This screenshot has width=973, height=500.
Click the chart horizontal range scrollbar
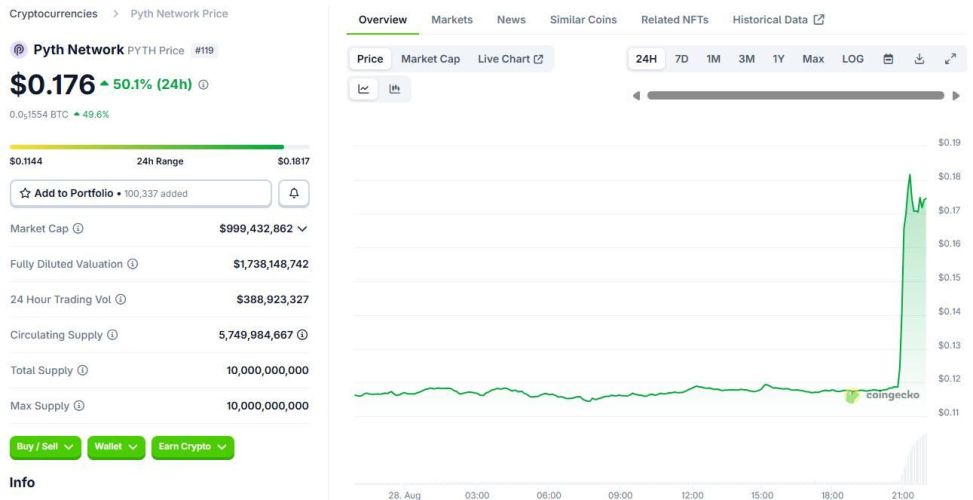click(x=795, y=96)
